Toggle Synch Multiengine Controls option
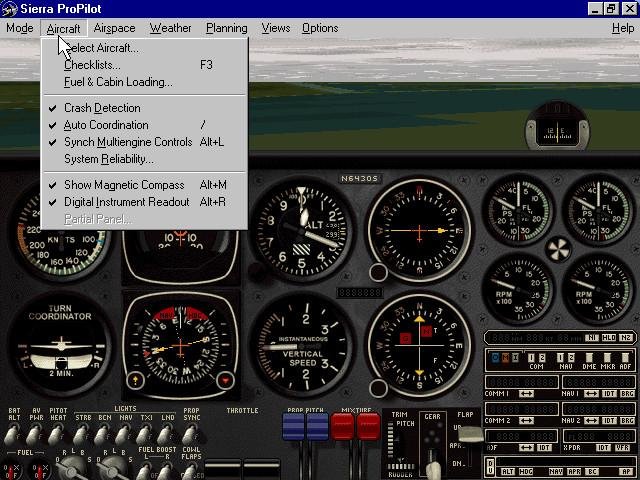Viewport: 640px width, 480px height. 144,142
